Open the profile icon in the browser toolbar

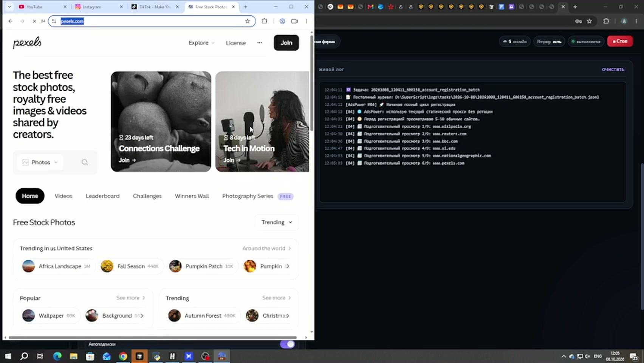282,21
